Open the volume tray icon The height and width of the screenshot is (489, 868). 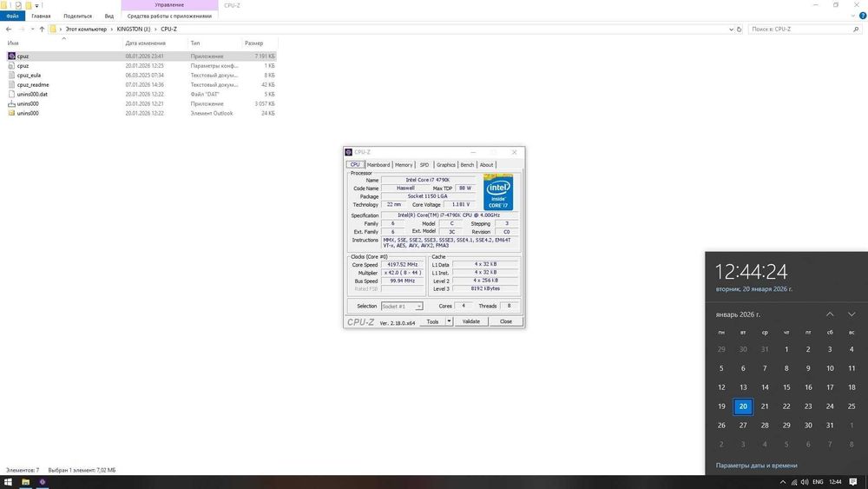(x=805, y=482)
